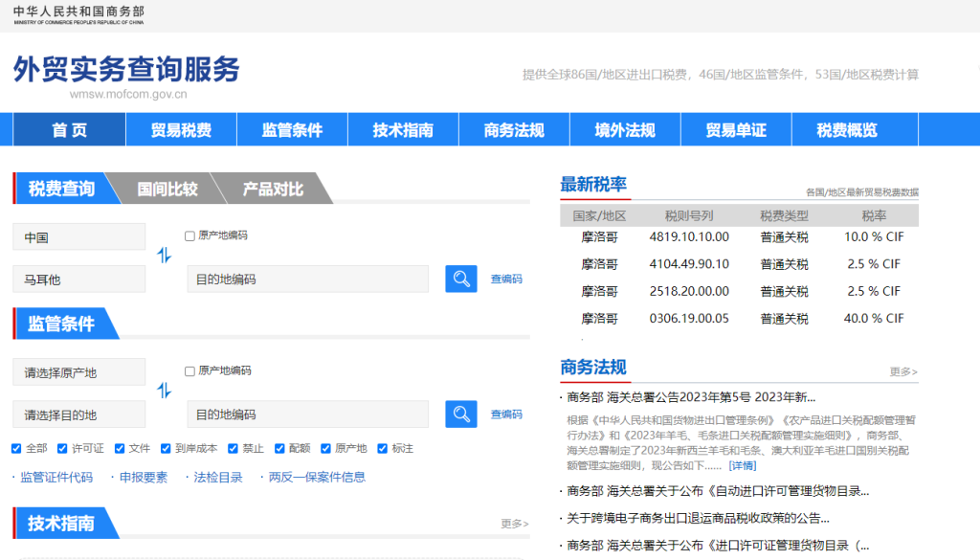
Task: Click tariff code 4819.10.10.00
Action: click(689, 236)
